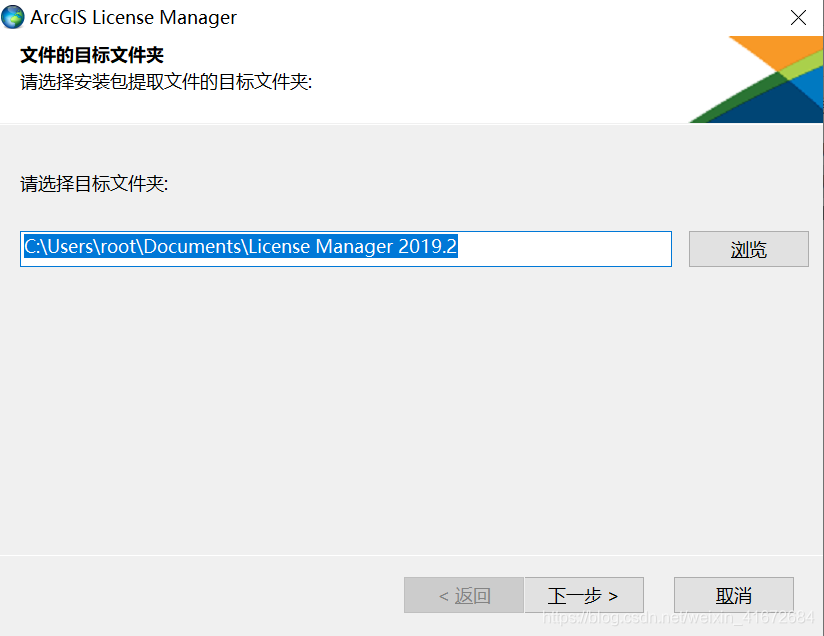The image size is (824, 636).
Task: Click the ArcGIS License Manager window title
Action: click(x=133, y=17)
